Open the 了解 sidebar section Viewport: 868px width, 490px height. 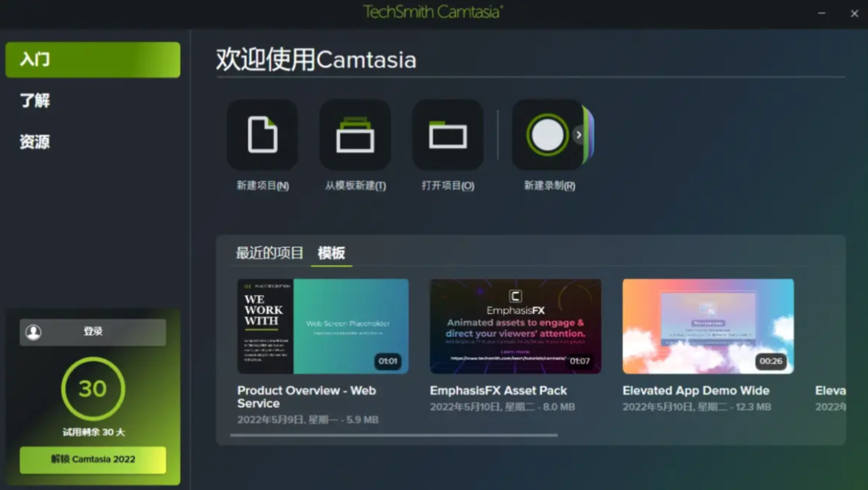click(35, 101)
